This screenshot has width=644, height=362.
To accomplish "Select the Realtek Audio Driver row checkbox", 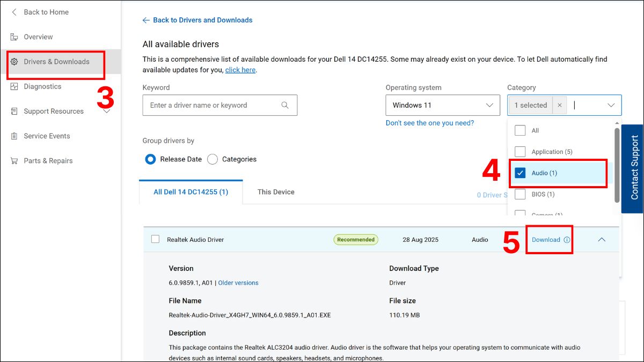I will pos(155,239).
